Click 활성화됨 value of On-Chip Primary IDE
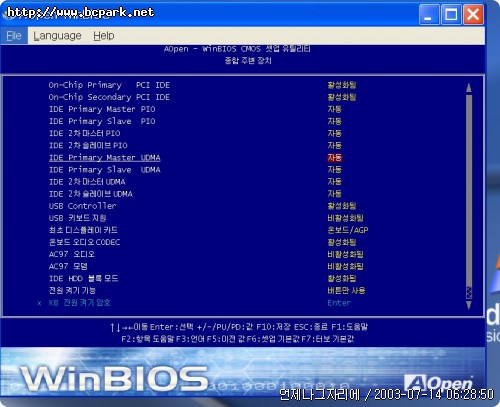Screen dimensions: 500x407 [x=342, y=85]
